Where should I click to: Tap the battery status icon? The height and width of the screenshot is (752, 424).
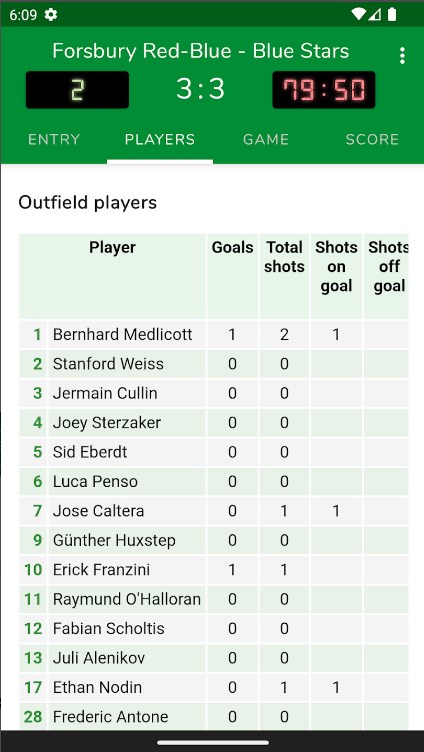point(392,14)
